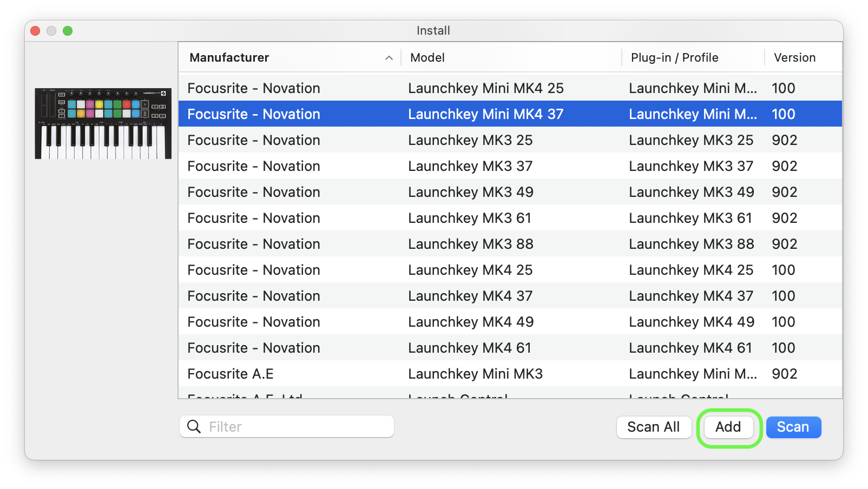Click the Launchkey MK4 37 profile cell
The image size is (868, 489).
691,296
